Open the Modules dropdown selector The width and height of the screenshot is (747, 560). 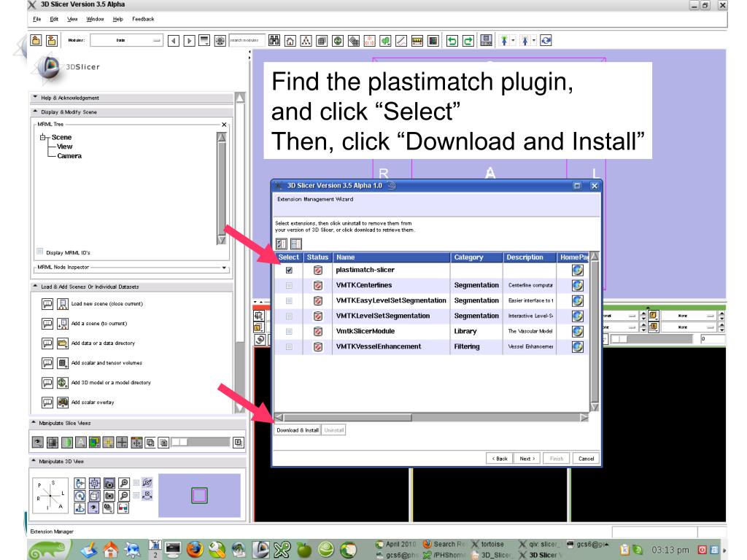[126, 41]
